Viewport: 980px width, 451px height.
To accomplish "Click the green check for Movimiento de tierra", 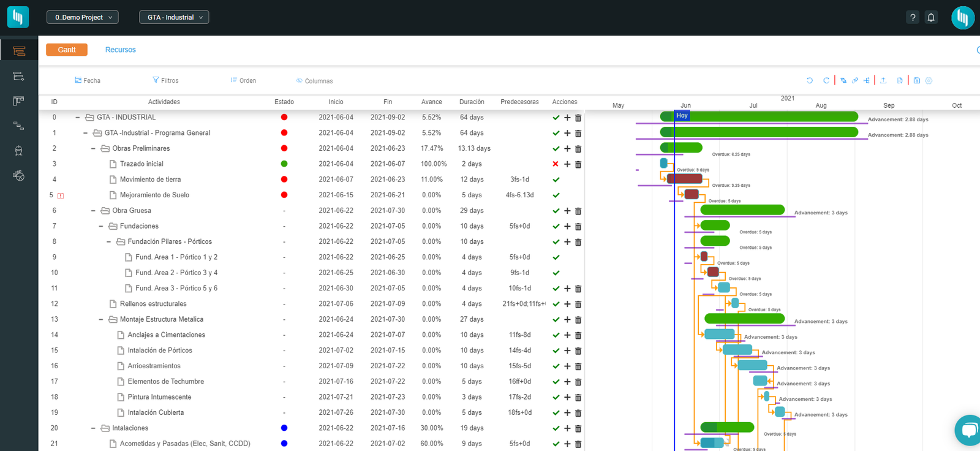I will click(x=556, y=180).
